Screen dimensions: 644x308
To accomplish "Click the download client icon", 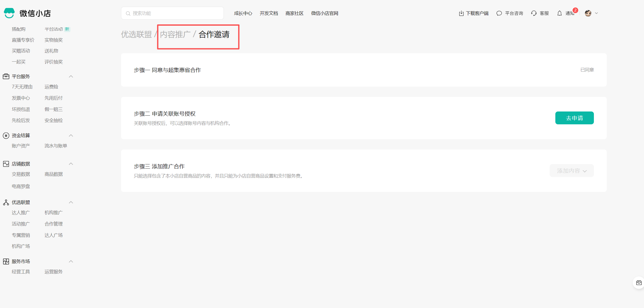I will click(461, 13).
